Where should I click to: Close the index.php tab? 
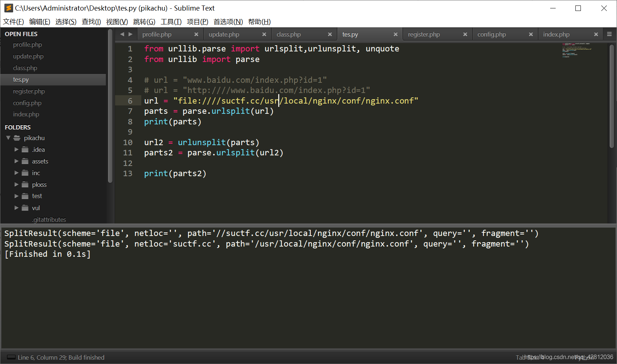[x=596, y=34]
